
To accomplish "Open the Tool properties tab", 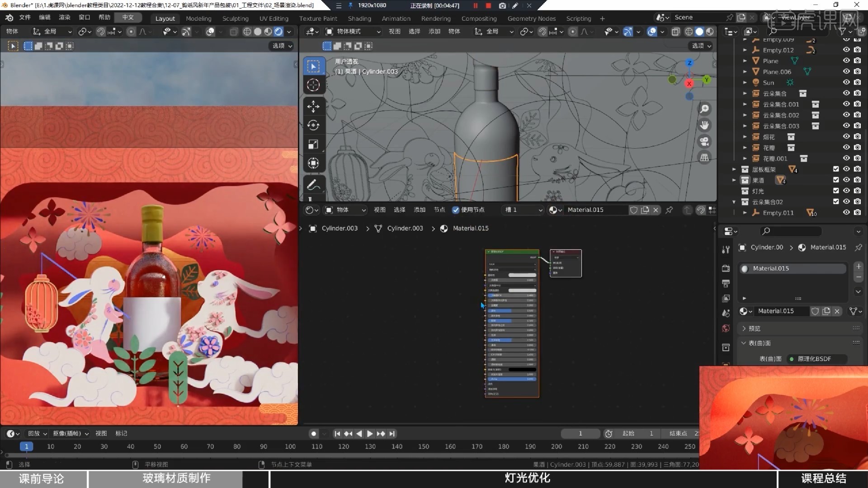I will click(726, 250).
